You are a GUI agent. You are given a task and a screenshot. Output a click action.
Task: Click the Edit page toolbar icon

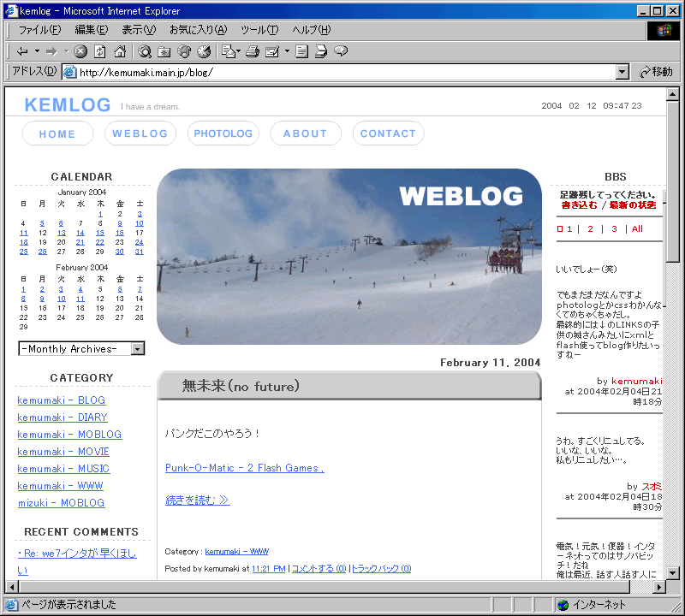click(272, 51)
